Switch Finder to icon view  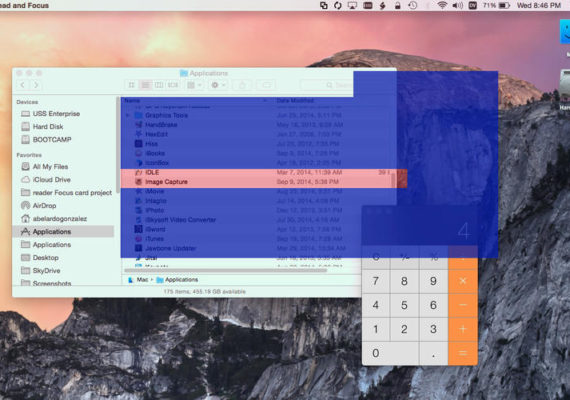click(132, 85)
